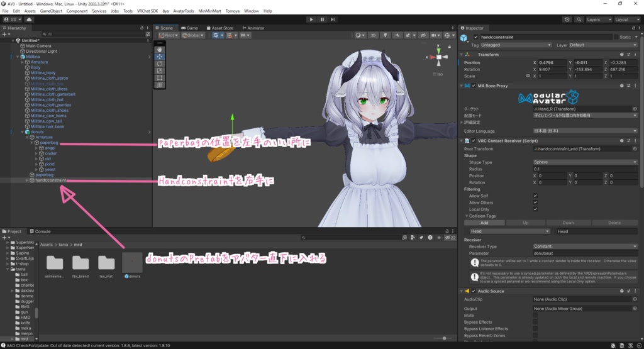Viewport: 644px width, 349px height.
Task: Click the Up collision tag button
Action: (525, 223)
